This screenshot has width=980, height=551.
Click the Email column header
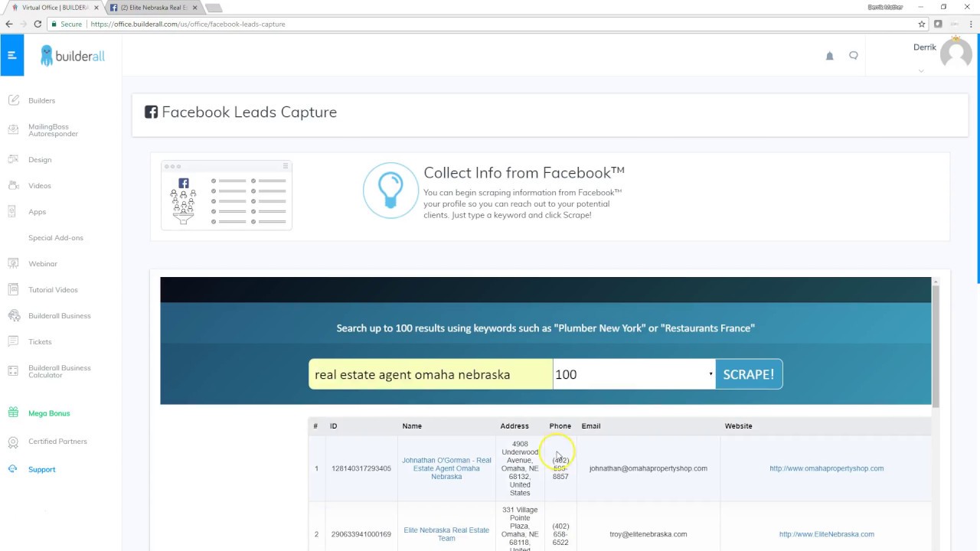pos(590,426)
